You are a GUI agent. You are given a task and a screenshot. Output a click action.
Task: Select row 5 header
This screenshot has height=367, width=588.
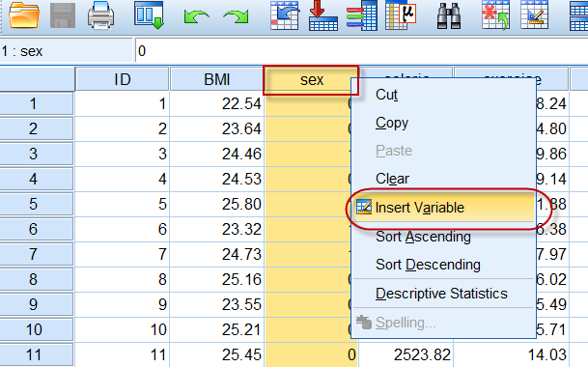coord(37,204)
